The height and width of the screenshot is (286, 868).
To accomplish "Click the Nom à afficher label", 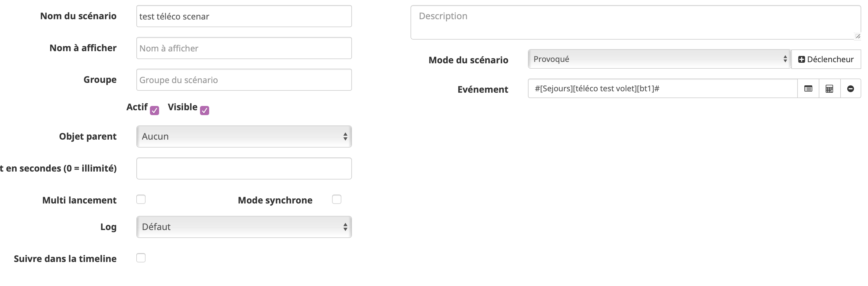I will (x=83, y=48).
